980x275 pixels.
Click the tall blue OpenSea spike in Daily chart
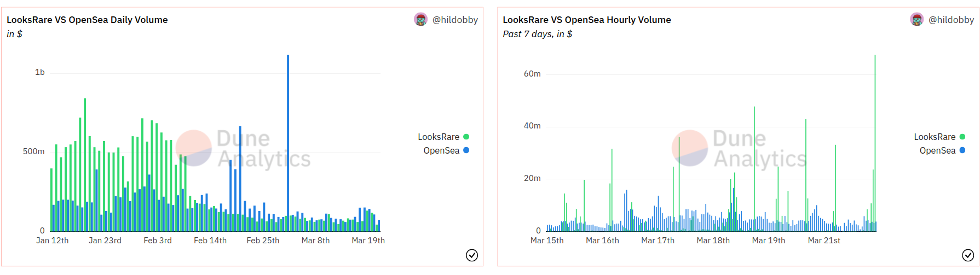(288, 142)
